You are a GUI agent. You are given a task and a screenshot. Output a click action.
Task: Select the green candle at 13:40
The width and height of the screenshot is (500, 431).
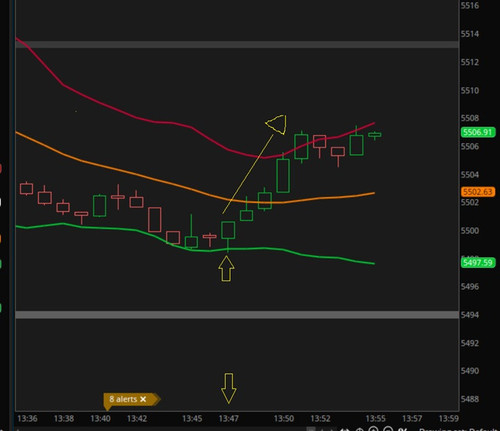tap(100, 206)
